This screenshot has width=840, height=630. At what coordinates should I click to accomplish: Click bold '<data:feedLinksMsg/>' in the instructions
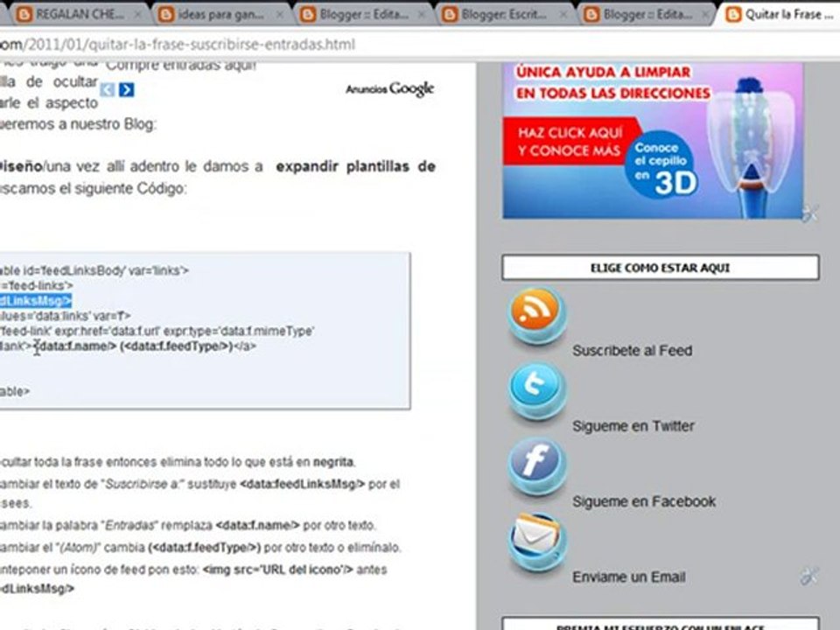coord(302,484)
